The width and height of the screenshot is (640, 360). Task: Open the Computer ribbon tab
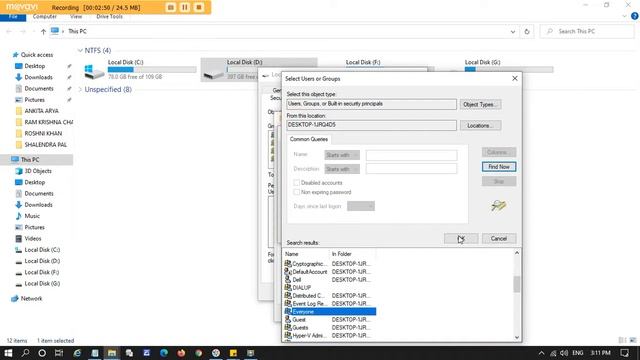(44, 17)
